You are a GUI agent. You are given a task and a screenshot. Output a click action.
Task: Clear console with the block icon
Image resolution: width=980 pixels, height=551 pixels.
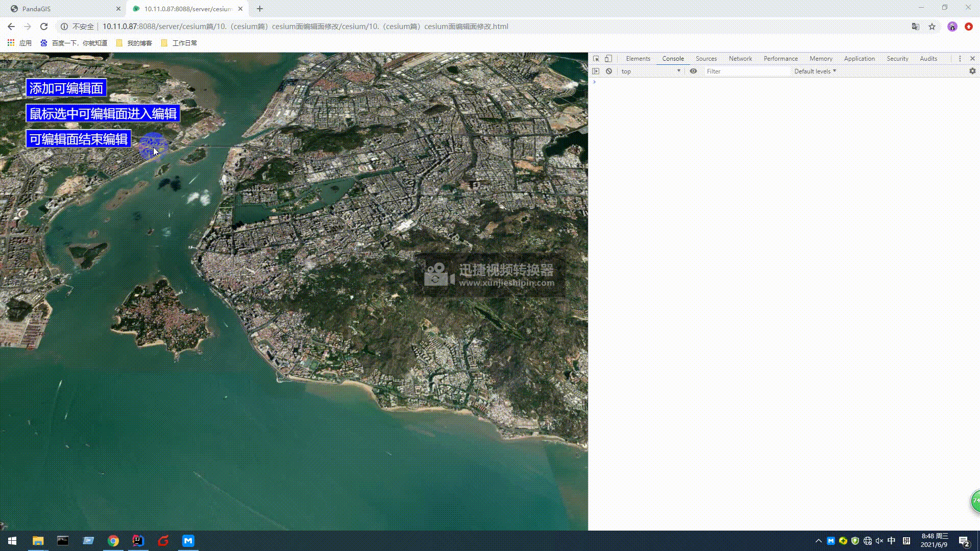(x=609, y=71)
